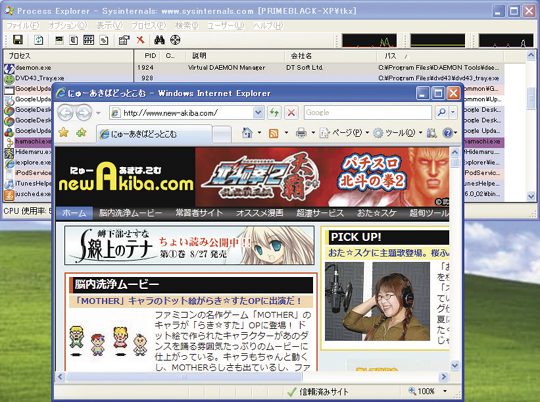
Task: Click the 北斗の拳2 pachislot banner ad
Action: (x=322, y=177)
